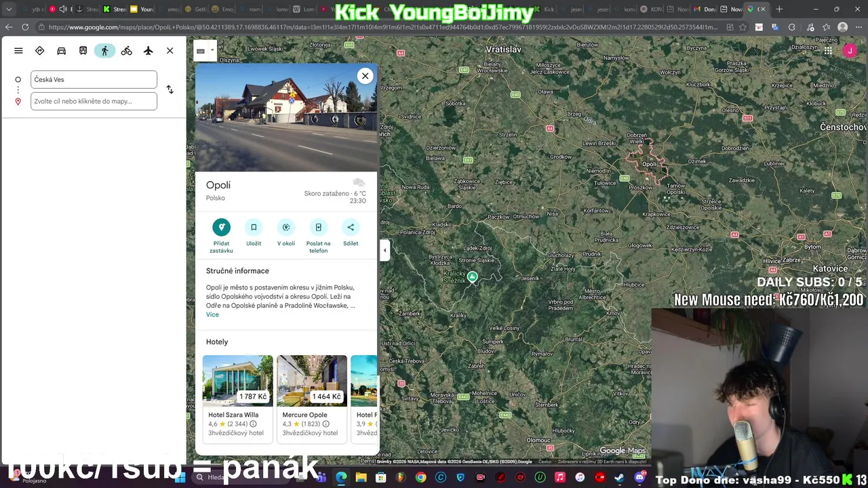Click the Stručné informace heading

click(x=237, y=270)
